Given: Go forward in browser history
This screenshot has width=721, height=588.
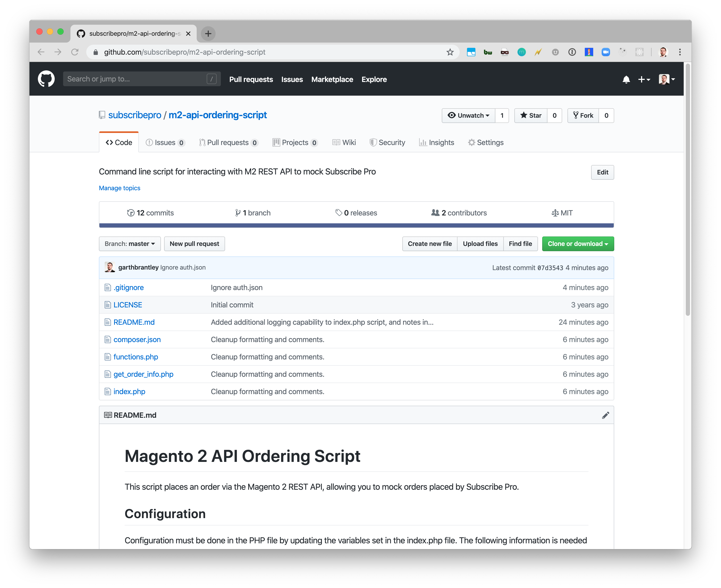Looking at the screenshot, I should point(58,52).
